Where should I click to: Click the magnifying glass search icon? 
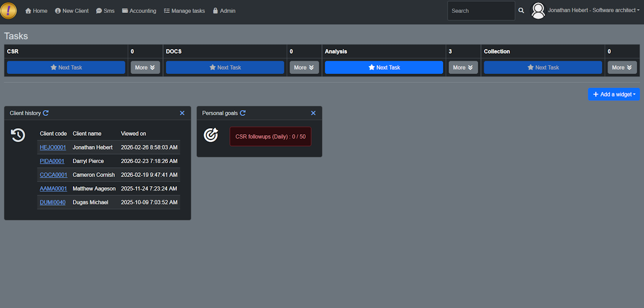521,11
